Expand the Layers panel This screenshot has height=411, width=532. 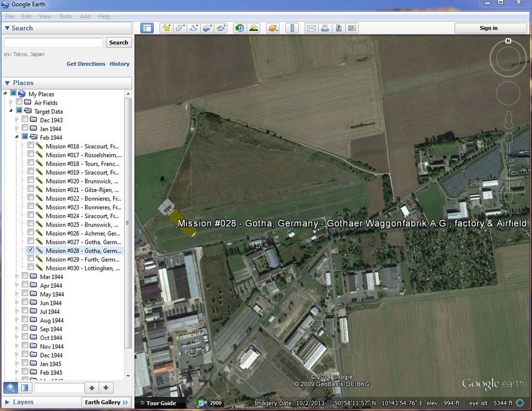pos(7,402)
